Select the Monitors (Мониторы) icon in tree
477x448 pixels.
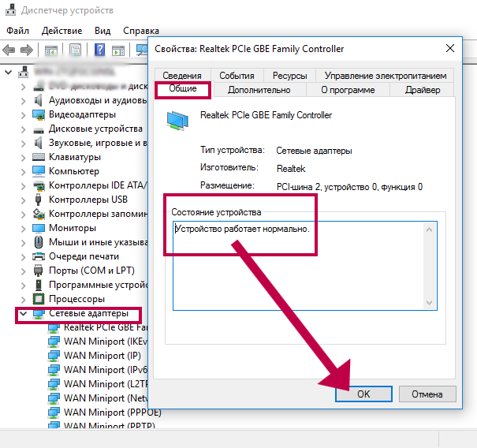point(39,228)
